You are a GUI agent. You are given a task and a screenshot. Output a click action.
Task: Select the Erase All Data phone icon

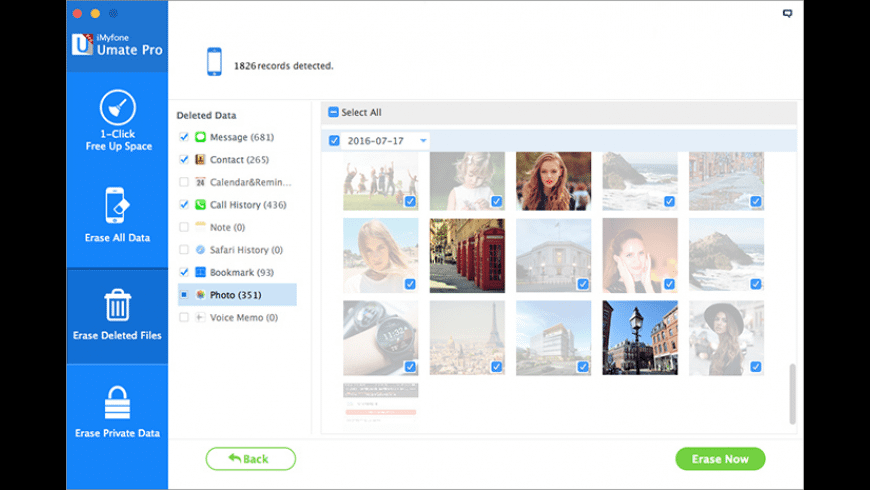tap(117, 205)
